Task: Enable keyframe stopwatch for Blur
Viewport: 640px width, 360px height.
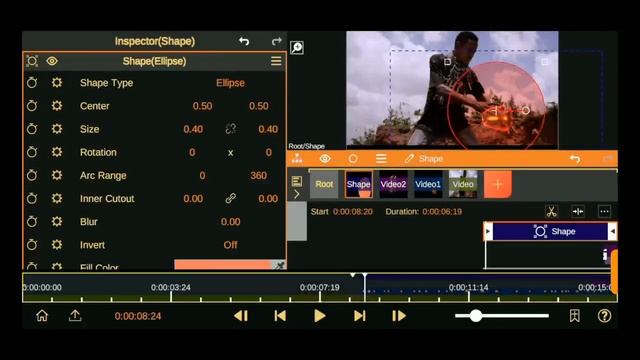Action: [32, 222]
